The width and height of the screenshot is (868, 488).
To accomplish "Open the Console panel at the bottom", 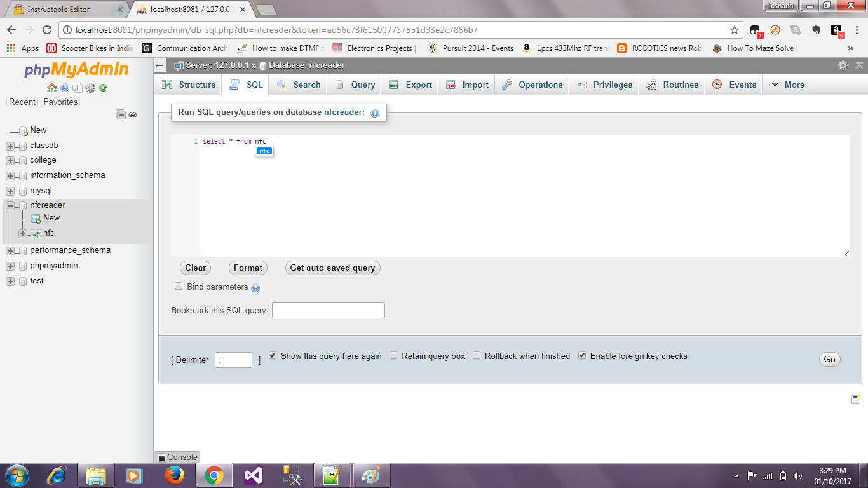I will pyautogui.click(x=177, y=457).
